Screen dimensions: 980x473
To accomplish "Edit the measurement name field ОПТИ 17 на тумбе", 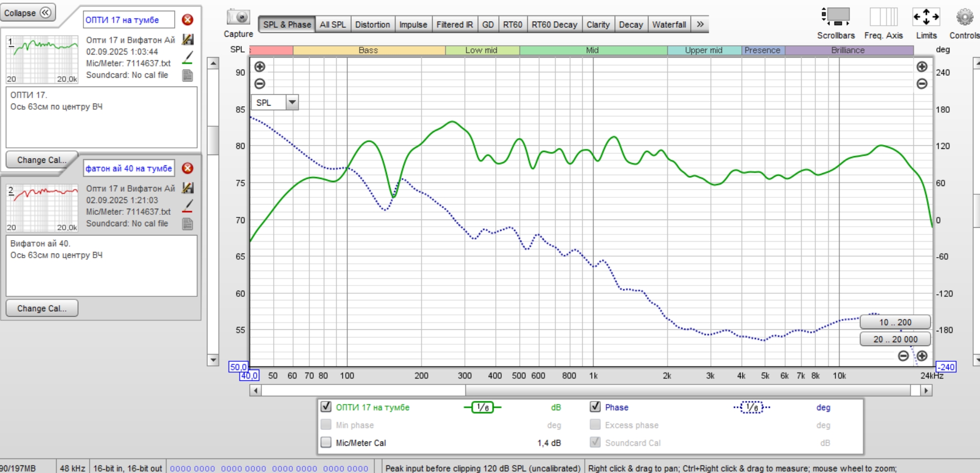I will tap(129, 20).
